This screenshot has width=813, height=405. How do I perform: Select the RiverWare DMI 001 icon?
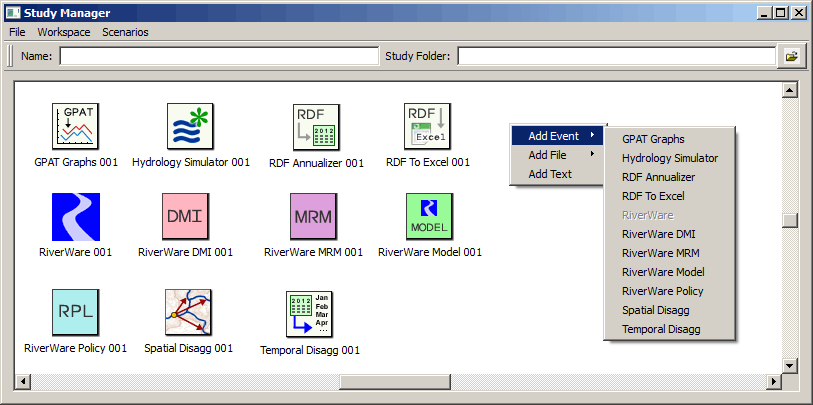186,217
